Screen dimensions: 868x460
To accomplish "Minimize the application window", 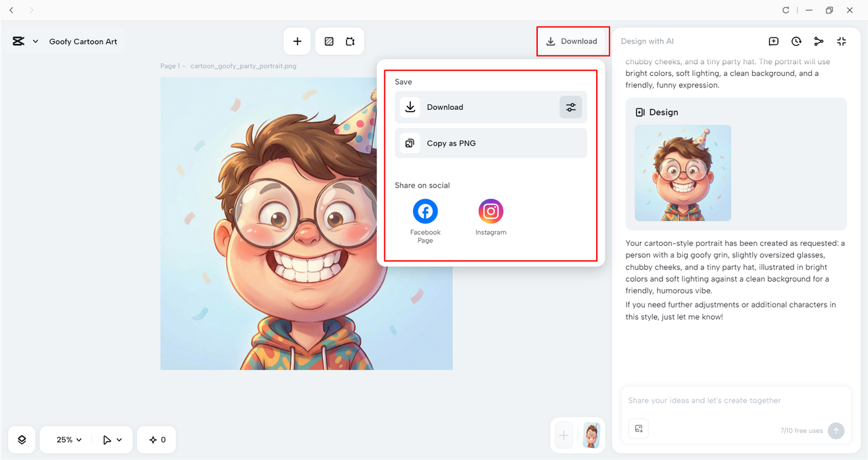I will [809, 10].
